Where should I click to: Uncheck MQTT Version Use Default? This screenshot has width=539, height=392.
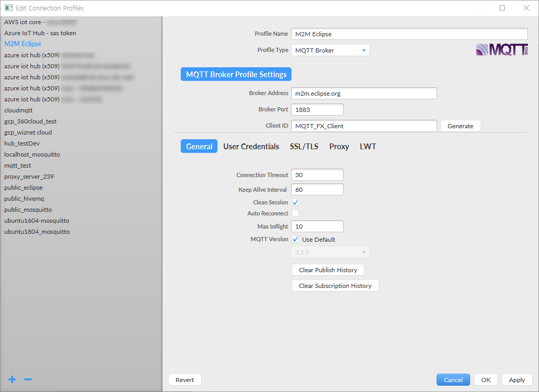coord(295,239)
